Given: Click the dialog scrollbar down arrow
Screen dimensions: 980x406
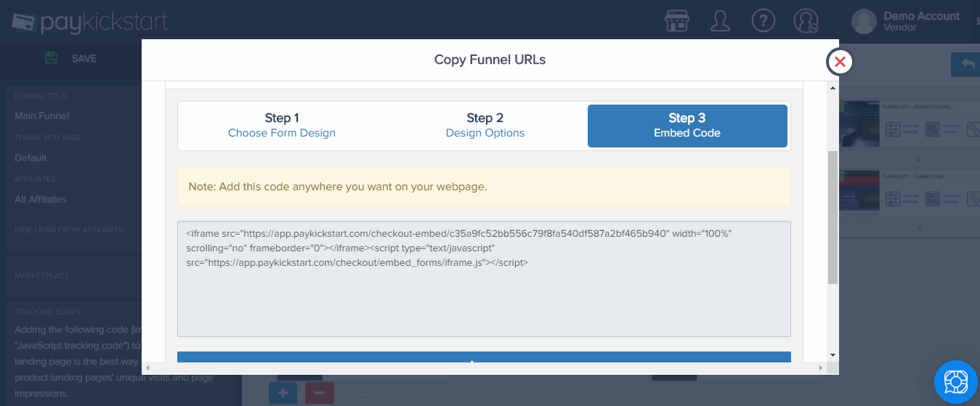Looking at the screenshot, I should pos(833,355).
